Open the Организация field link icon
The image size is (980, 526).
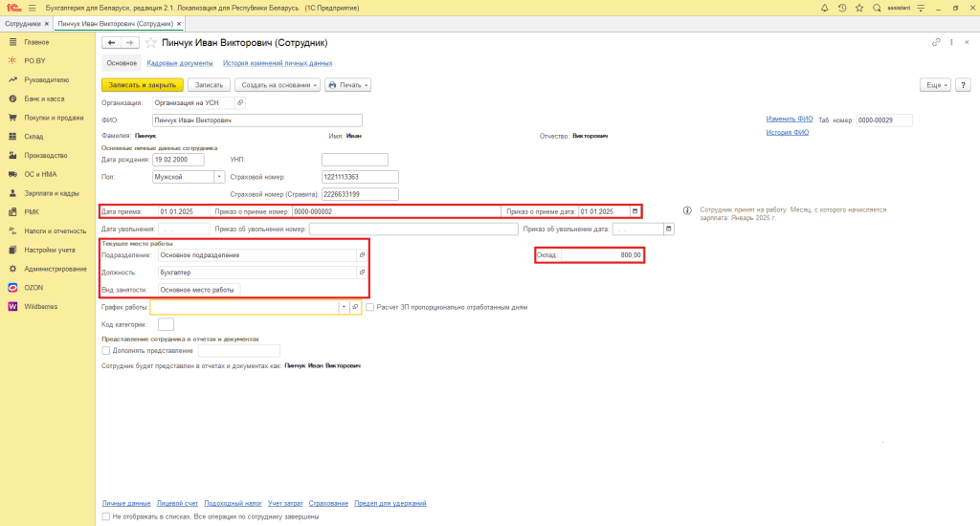[x=240, y=102]
